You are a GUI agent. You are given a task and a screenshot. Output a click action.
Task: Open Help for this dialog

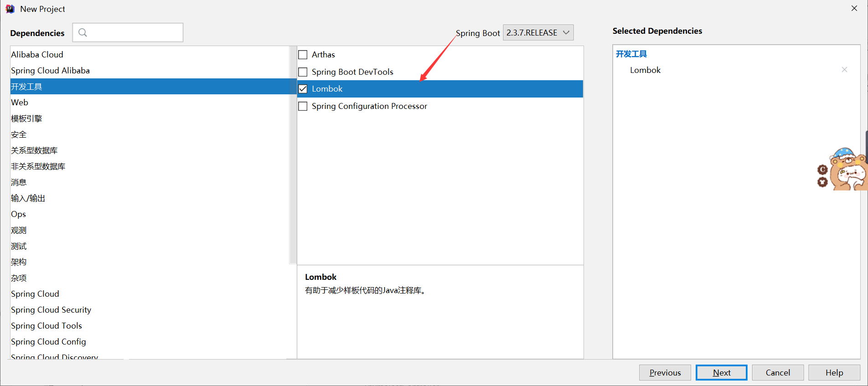pos(834,372)
